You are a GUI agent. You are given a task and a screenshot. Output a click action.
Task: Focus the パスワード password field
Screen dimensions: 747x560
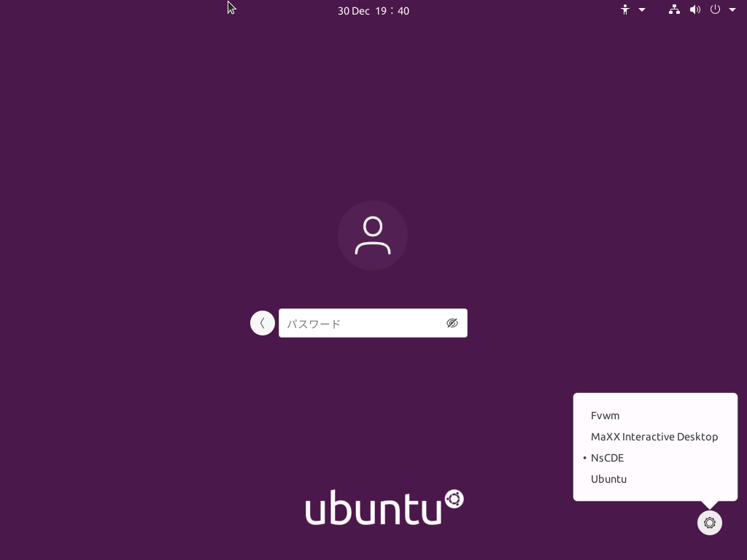[373, 323]
